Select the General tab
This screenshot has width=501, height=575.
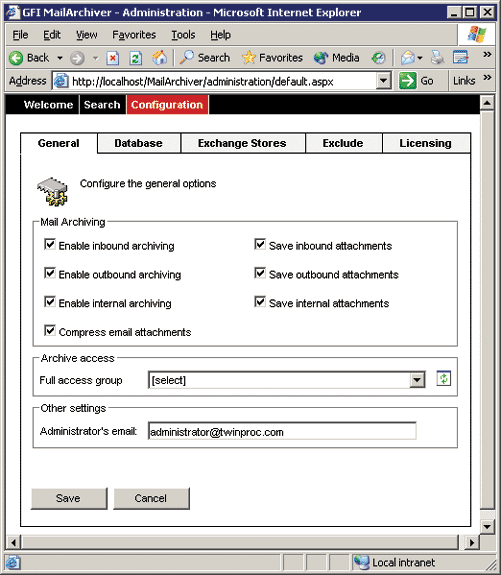[x=59, y=143]
